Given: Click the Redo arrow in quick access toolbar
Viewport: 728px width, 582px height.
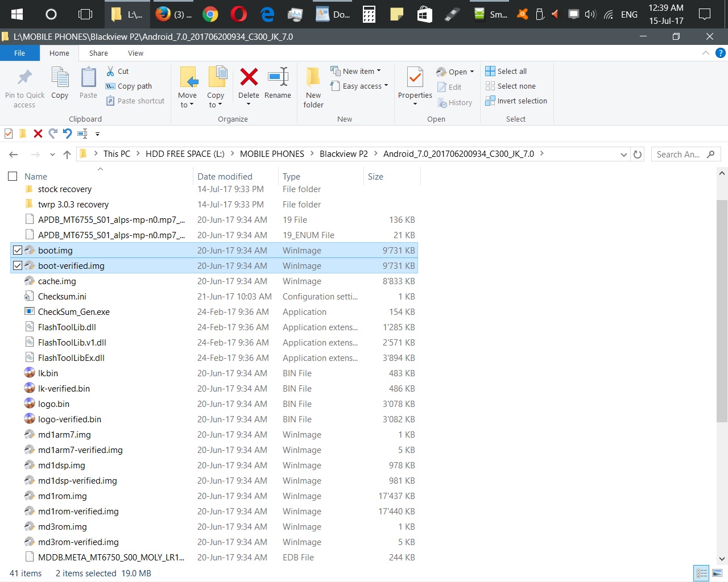Looking at the screenshot, I should coord(53,134).
